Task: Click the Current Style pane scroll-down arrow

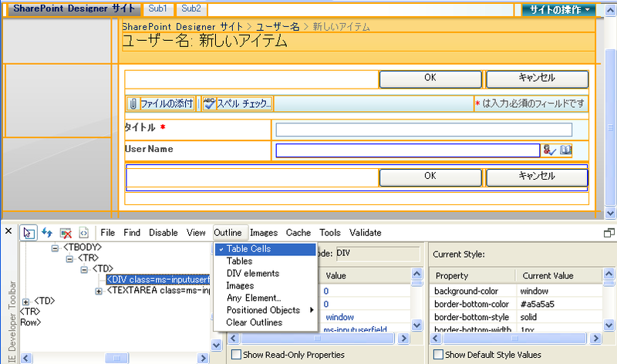Action: pos(609,325)
